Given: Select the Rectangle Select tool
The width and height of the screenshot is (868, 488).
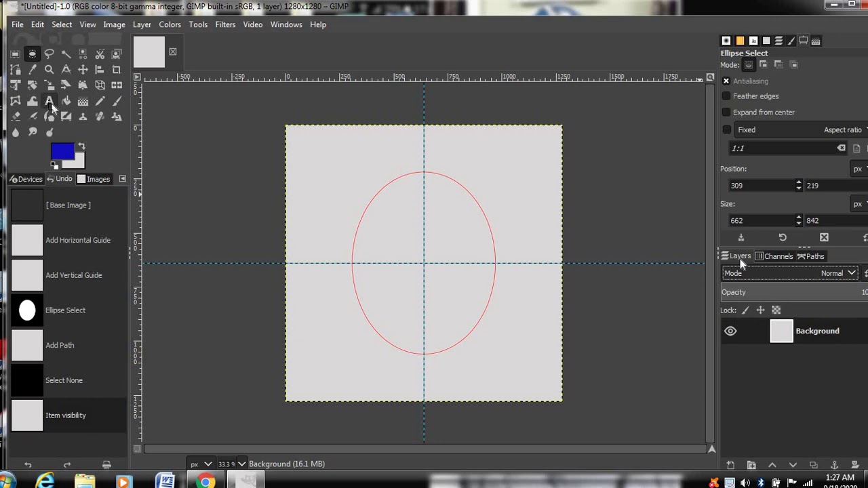Looking at the screenshot, I should coord(16,54).
